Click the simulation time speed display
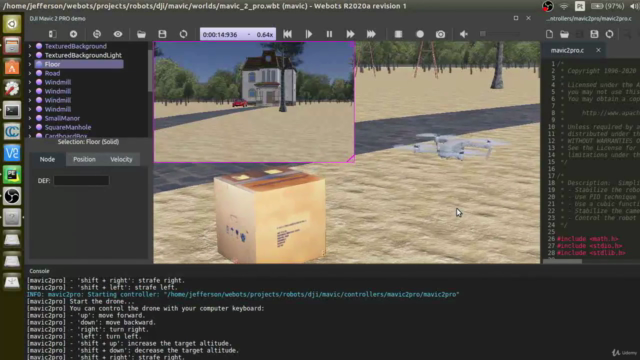This screenshot has width=640, height=360. point(238,34)
